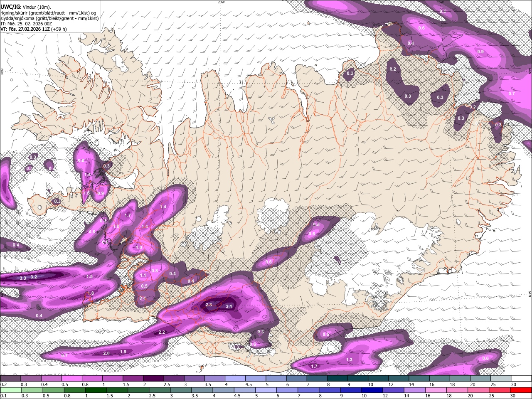Click the 'Vindur (10m)' header text
The height and width of the screenshot is (399, 532).
[x=37, y=7]
